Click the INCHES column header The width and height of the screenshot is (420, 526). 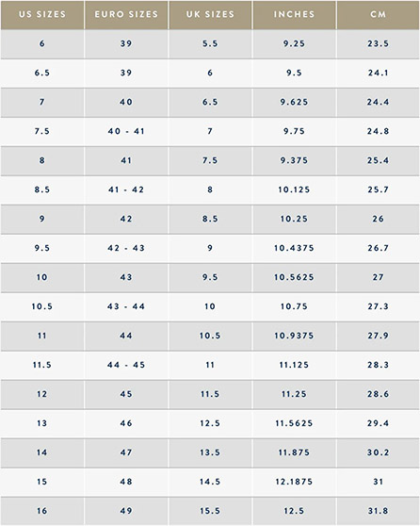tap(295, 14)
